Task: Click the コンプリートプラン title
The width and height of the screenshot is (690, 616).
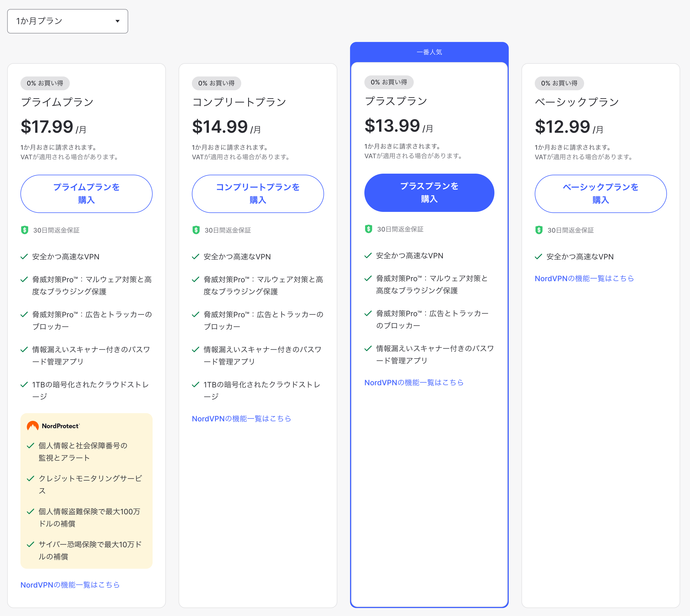Action: click(x=239, y=102)
